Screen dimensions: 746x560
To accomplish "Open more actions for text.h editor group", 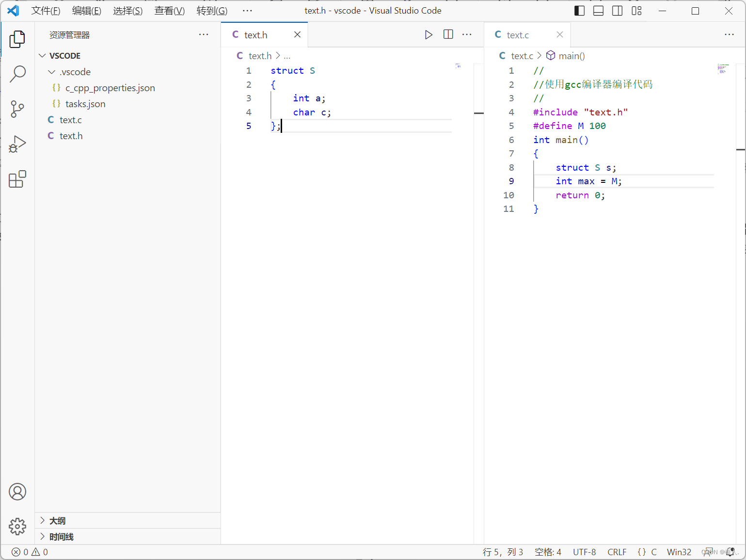I will pyautogui.click(x=467, y=34).
